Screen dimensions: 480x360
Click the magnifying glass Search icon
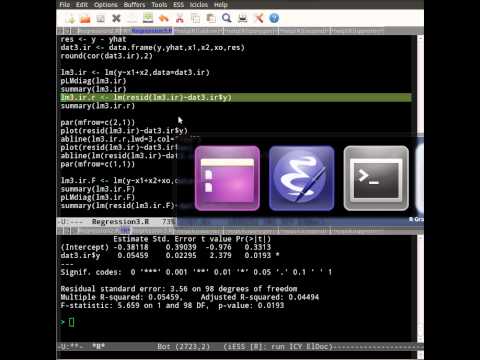coord(227,18)
